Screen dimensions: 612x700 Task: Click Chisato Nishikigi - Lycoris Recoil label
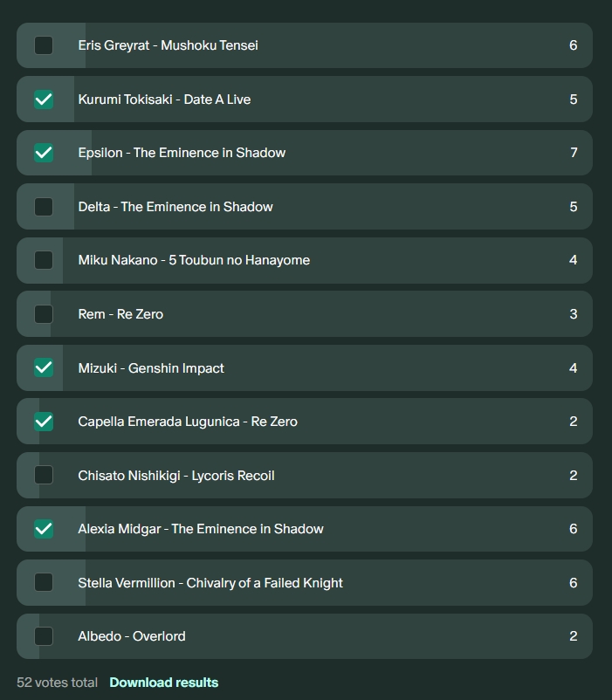tap(176, 476)
